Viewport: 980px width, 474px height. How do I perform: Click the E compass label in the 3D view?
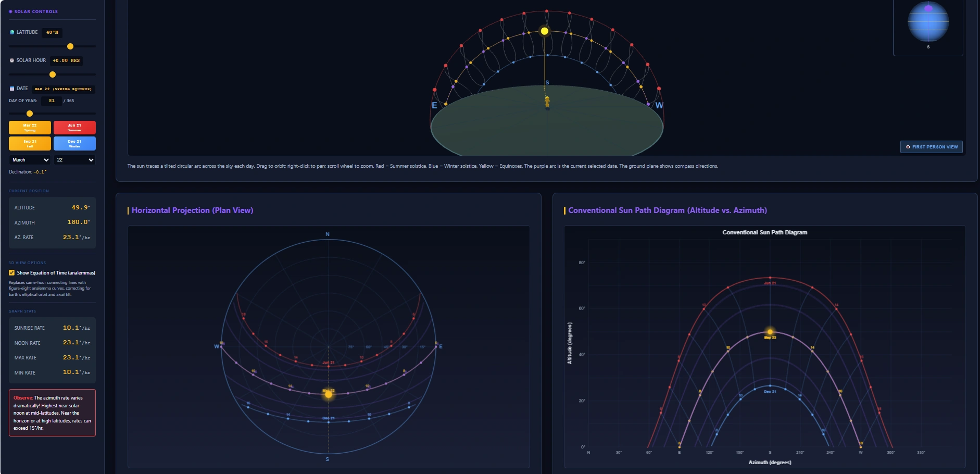click(x=434, y=105)
